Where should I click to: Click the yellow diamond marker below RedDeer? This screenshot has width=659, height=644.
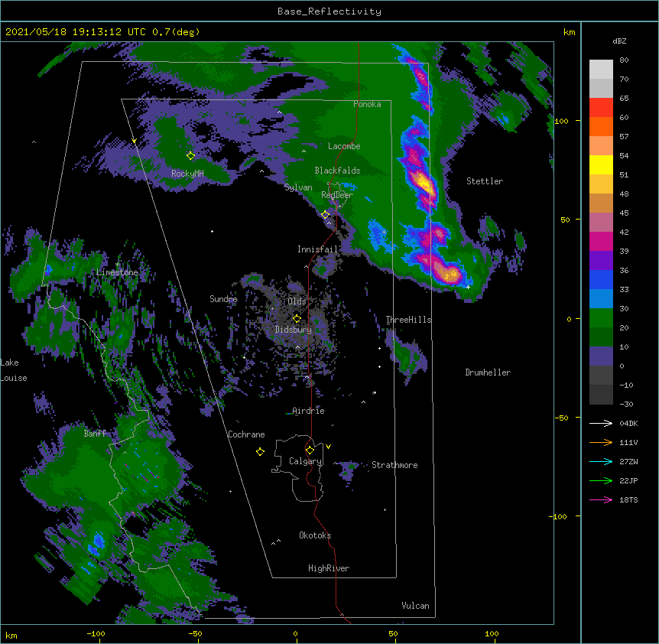click(325, 215)
